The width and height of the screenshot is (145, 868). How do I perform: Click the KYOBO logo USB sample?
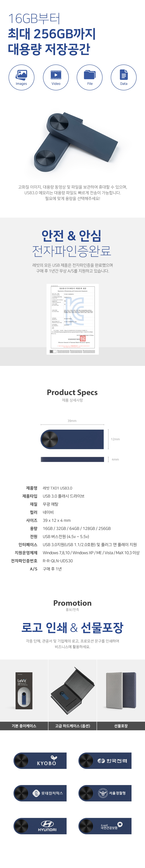point(40,761)
